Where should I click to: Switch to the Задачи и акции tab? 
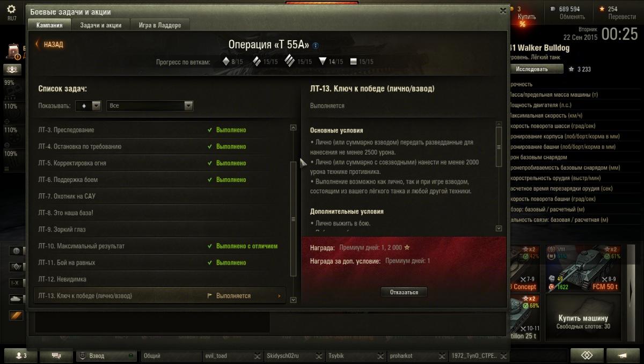[x=100, y=25]
